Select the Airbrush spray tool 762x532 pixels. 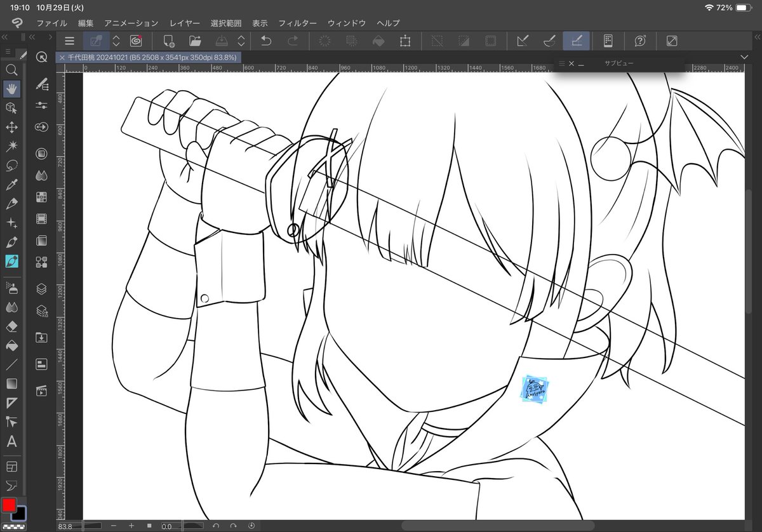(11, 288)
